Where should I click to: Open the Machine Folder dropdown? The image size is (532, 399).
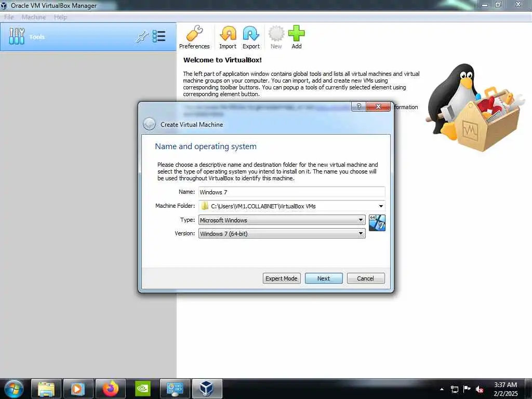(381, 206)
